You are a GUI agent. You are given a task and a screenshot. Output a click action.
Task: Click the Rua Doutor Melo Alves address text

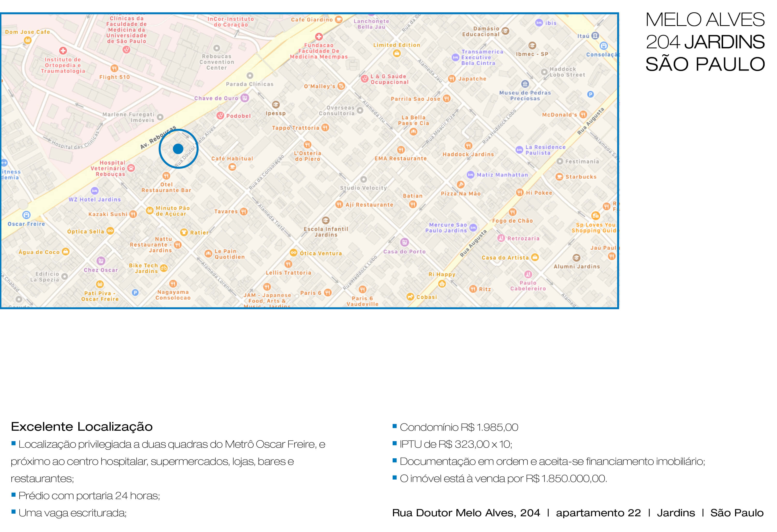[x=466, y=513]
